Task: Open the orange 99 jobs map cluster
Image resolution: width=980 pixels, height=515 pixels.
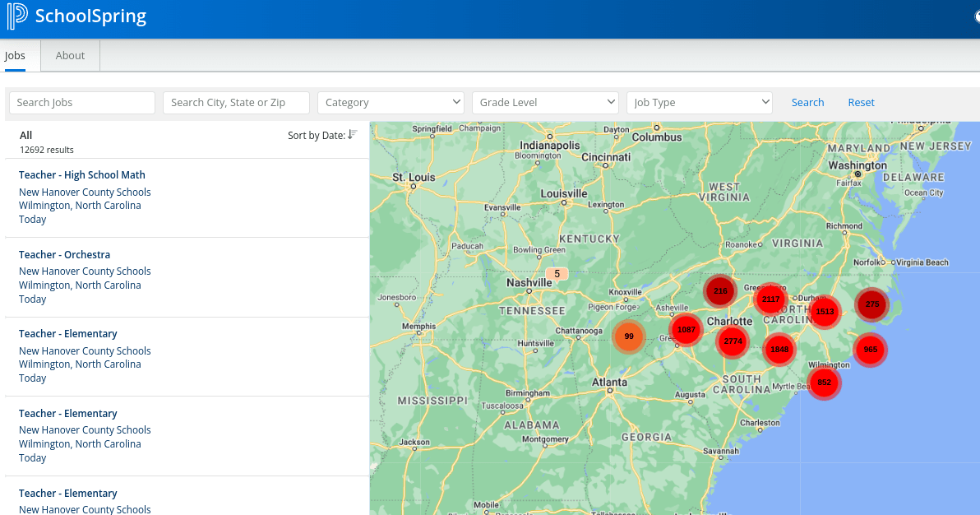Action: [x=629, y=336]
